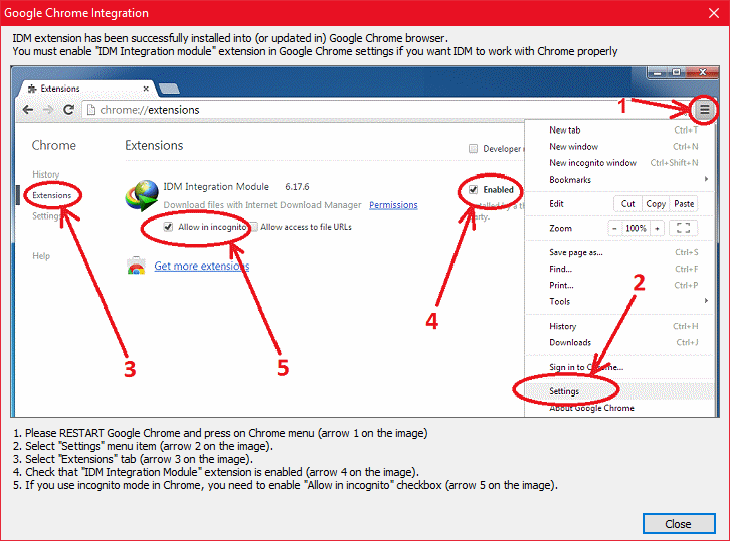Select Settings in the Chrome sidebar

(x=46, y=216)
